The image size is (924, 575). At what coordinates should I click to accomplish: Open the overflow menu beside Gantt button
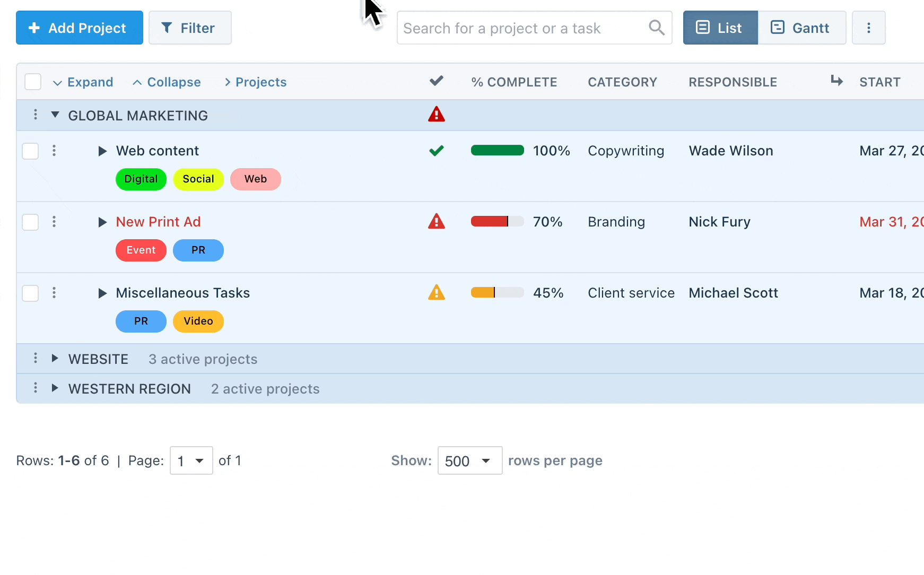[x=869, y=28]
